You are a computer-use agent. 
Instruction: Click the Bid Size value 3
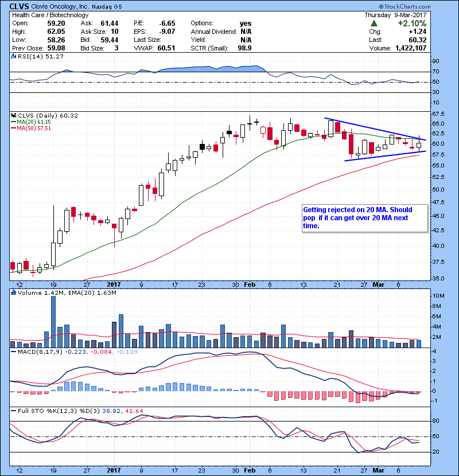pyautogui.click(x=116, y=48)
